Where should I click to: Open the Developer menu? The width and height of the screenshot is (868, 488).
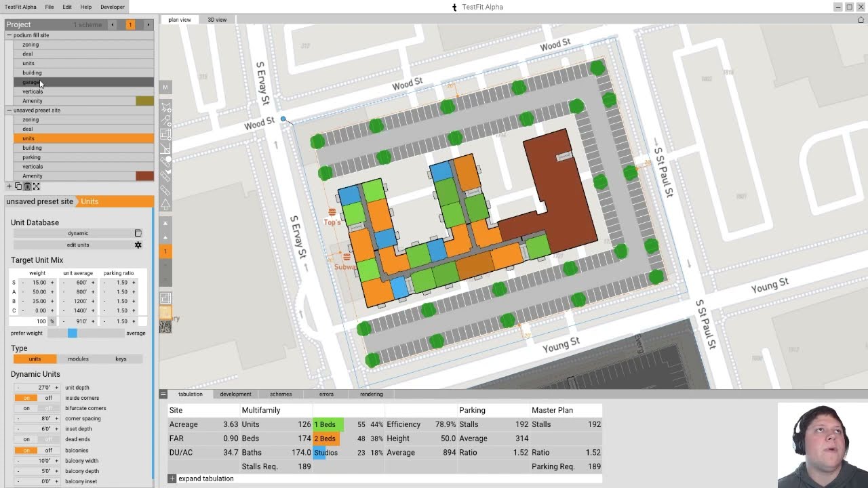click(x=113, y=7)
